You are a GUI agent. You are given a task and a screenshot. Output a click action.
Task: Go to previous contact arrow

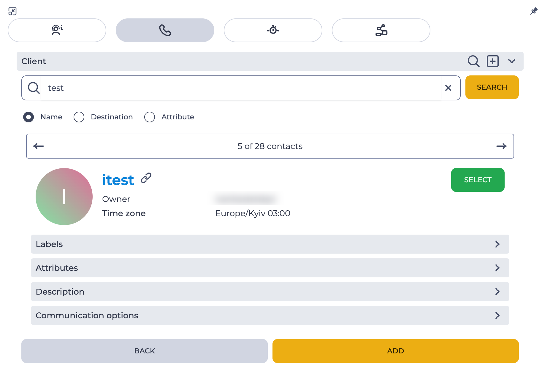point(39,146)
